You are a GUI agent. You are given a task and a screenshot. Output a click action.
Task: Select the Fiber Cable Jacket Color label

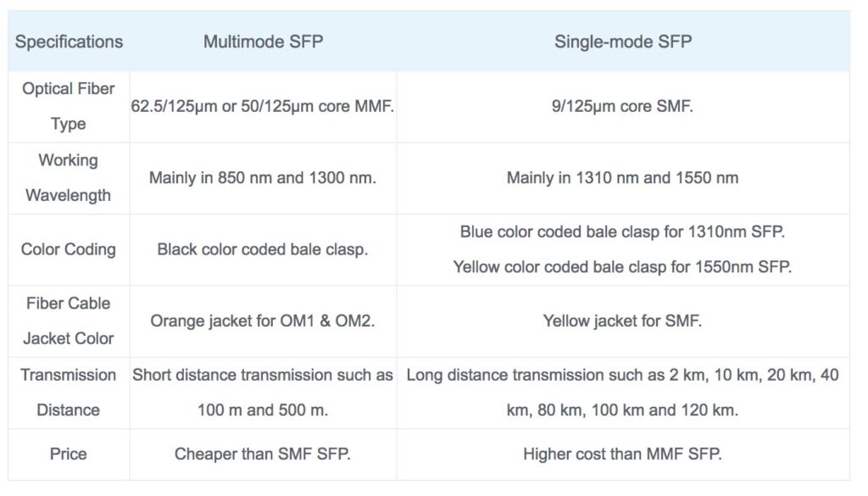(69, 320)
